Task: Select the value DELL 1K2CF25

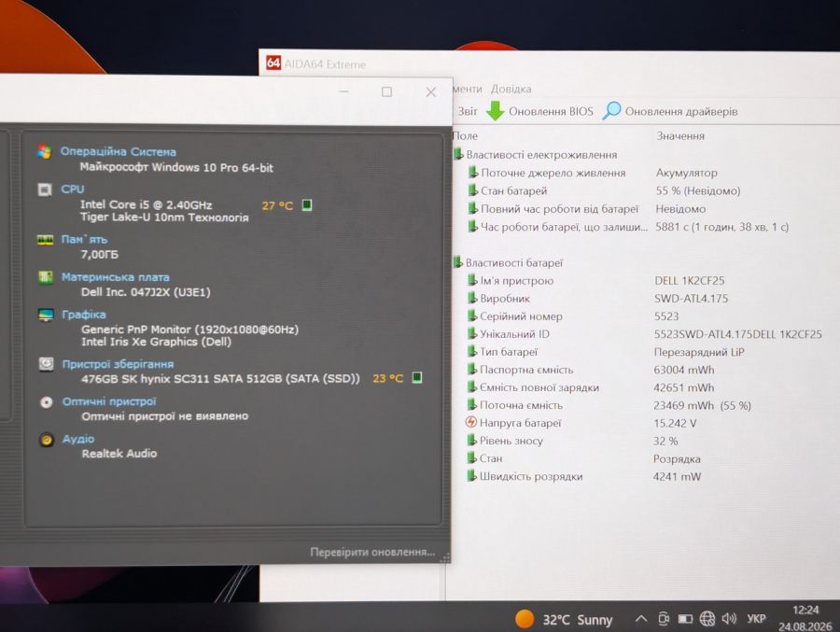Action: coord(690,280)
